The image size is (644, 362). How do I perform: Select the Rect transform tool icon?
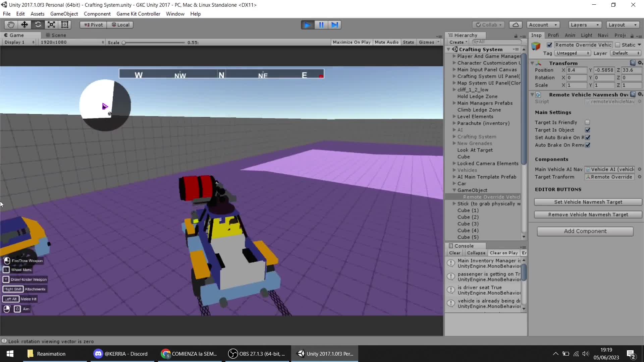coord(65,25)
